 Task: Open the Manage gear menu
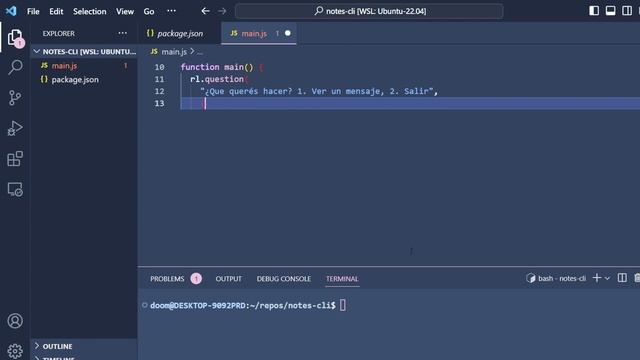coord(15,351)
